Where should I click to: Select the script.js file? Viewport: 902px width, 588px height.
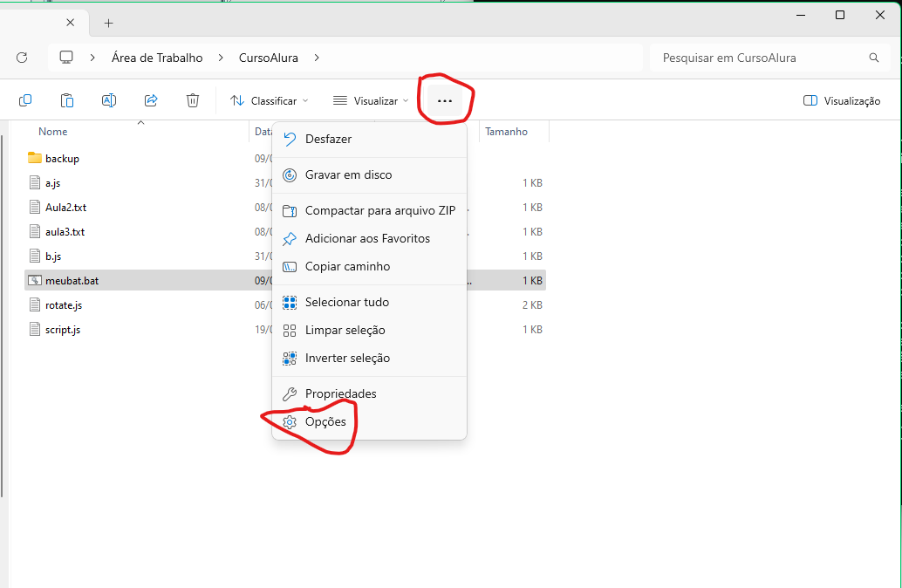point(63,330)
